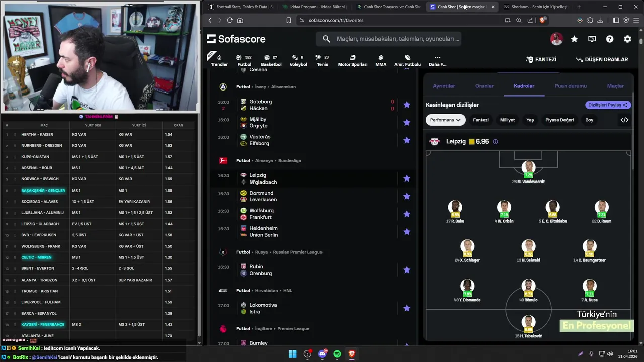Click the browser address bar URL
This screenshot has height=362, width=644.
(336, 20)
